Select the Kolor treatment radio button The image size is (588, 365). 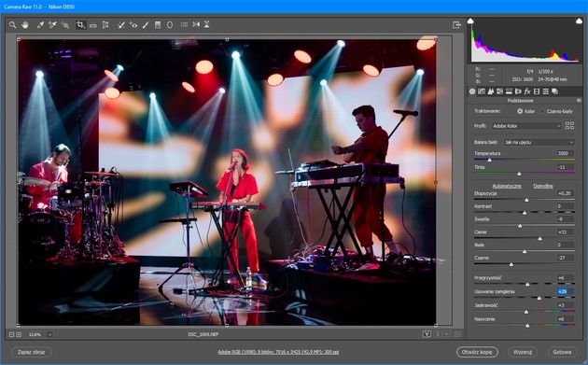point(520,111)
